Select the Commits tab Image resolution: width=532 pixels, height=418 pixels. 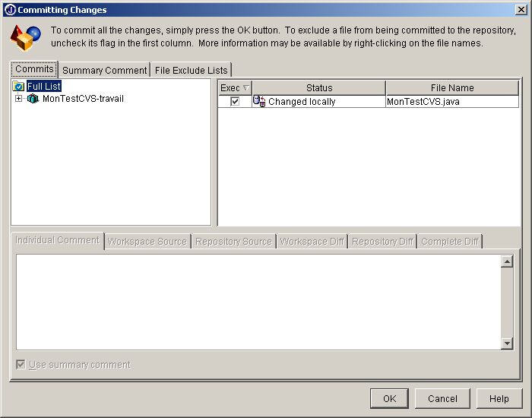(x=34, y=69)
